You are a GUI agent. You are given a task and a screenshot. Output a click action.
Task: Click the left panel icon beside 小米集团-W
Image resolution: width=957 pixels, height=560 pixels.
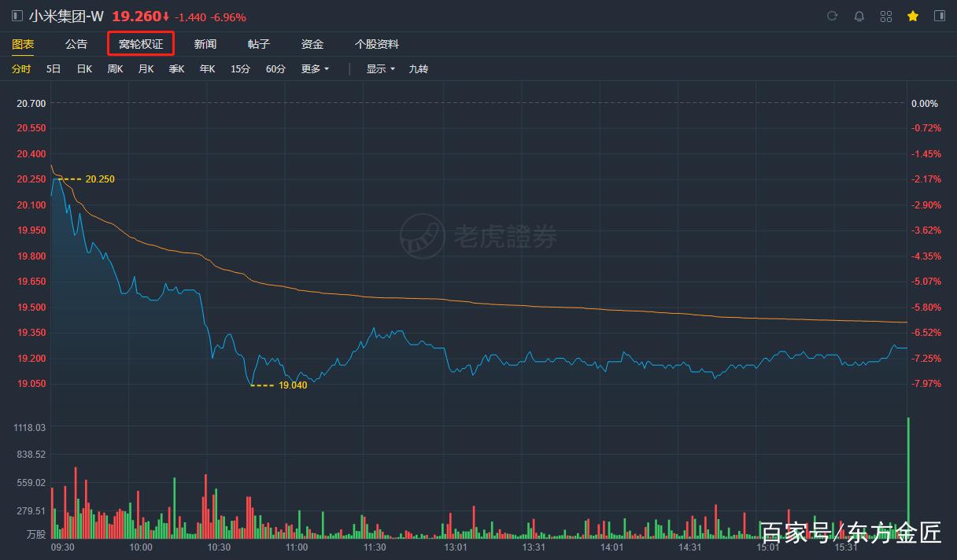pyautogui.click(x=17, y=16)
